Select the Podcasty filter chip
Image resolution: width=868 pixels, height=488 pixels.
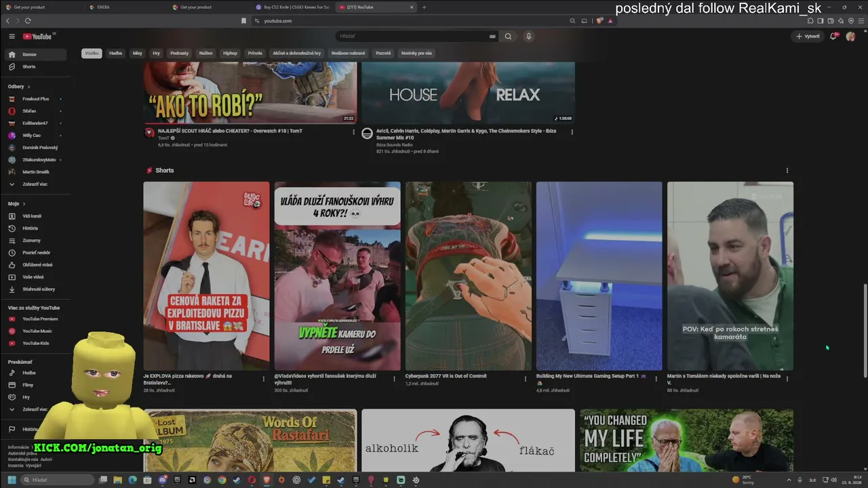pos(180,53)
